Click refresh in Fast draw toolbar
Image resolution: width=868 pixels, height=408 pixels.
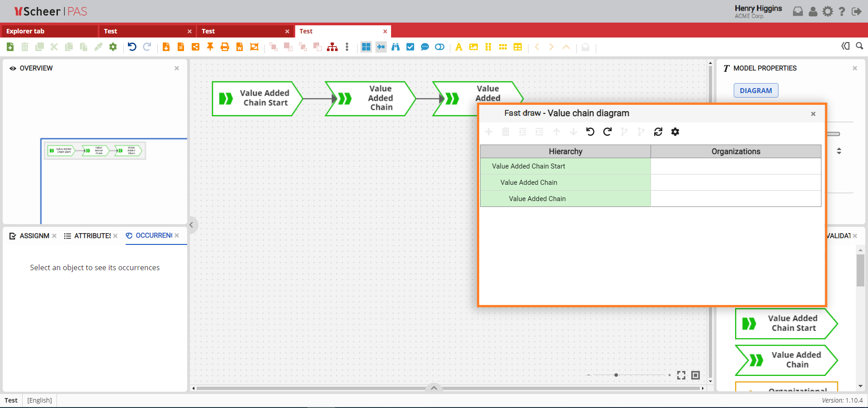[x=658, y=132]
